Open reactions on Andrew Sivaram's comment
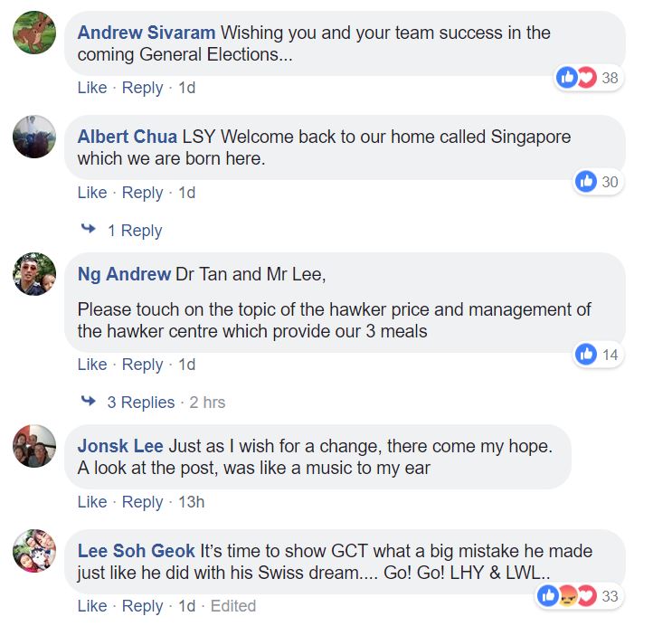 click(x=588, y=78)
